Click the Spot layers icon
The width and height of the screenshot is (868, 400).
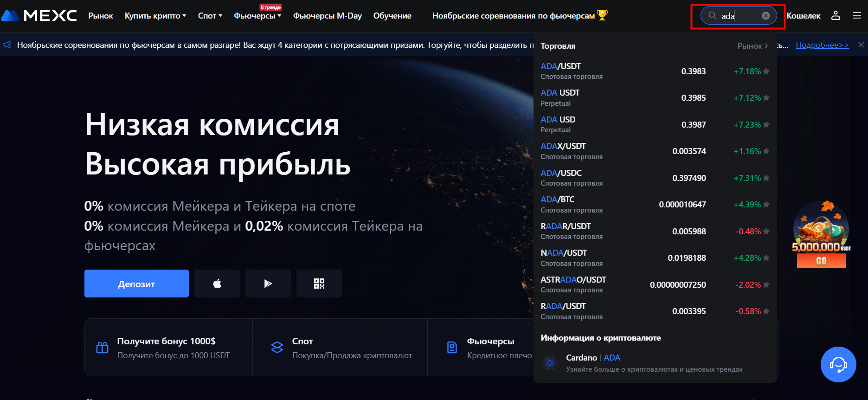pos(277,348)
